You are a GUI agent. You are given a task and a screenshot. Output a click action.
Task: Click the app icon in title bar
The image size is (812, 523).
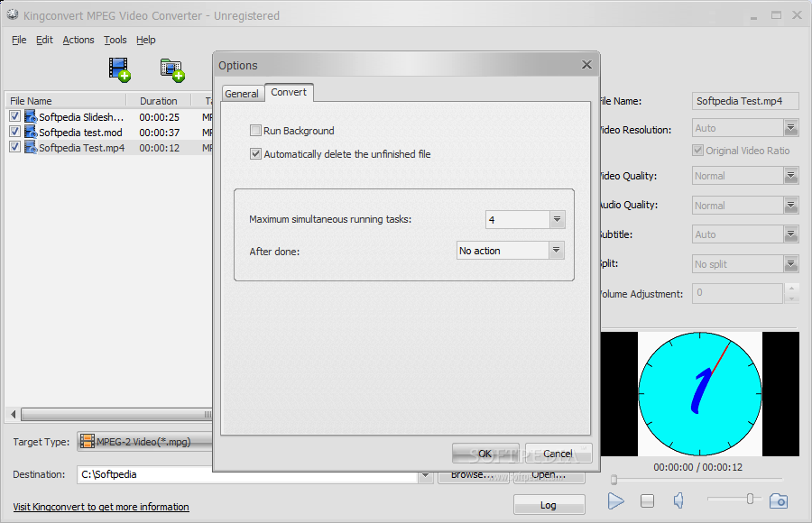[x=13, y=15]
